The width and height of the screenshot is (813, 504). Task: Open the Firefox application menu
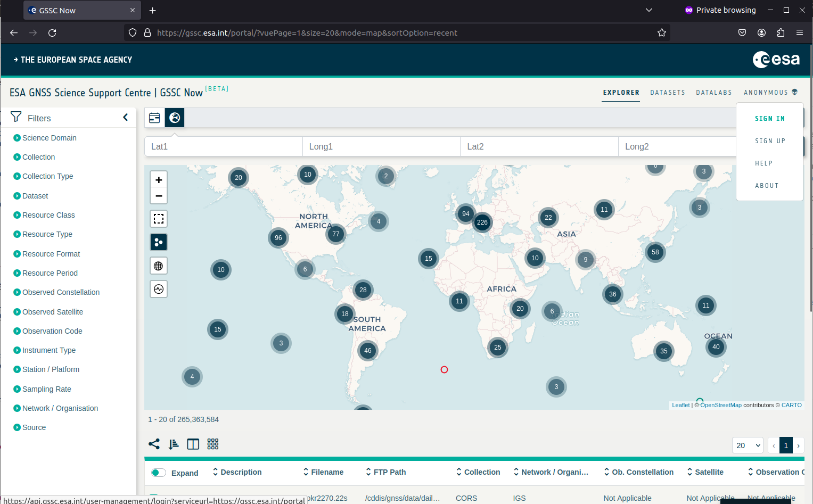800,33
